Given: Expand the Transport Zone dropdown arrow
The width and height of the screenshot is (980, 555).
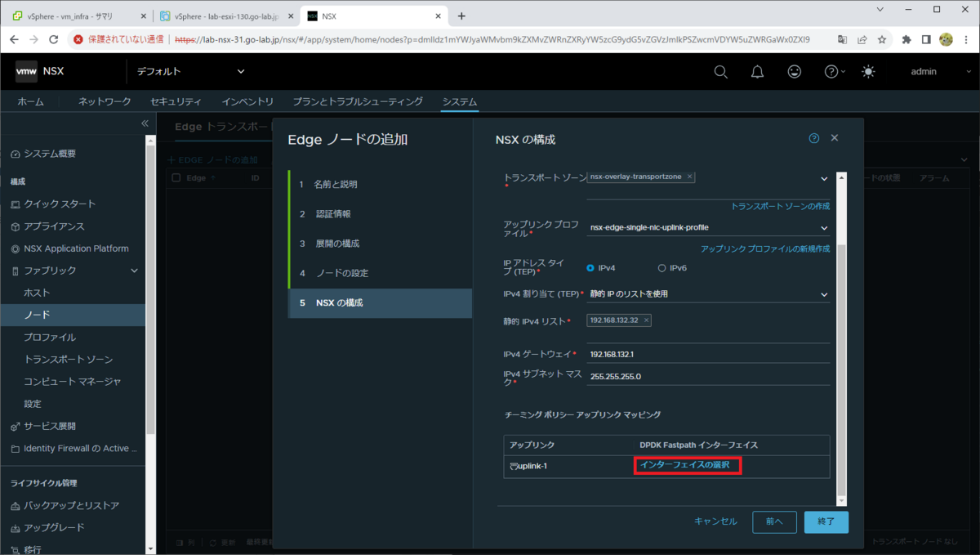Looking at the screenshot, I should coord(824,179).
